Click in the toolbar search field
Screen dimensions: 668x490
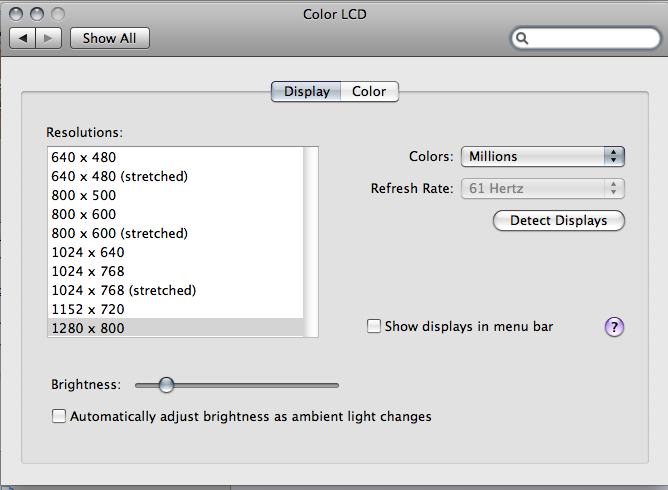[586, 38]
